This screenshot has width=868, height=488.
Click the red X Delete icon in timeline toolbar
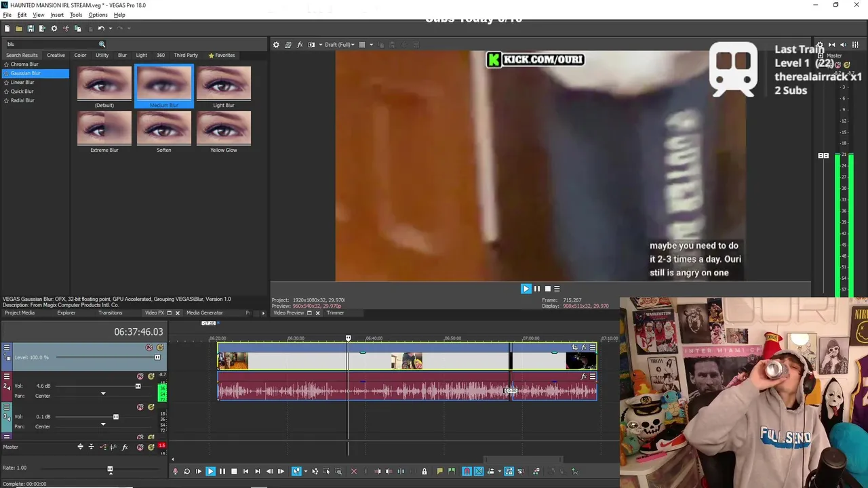click(353, 471)
